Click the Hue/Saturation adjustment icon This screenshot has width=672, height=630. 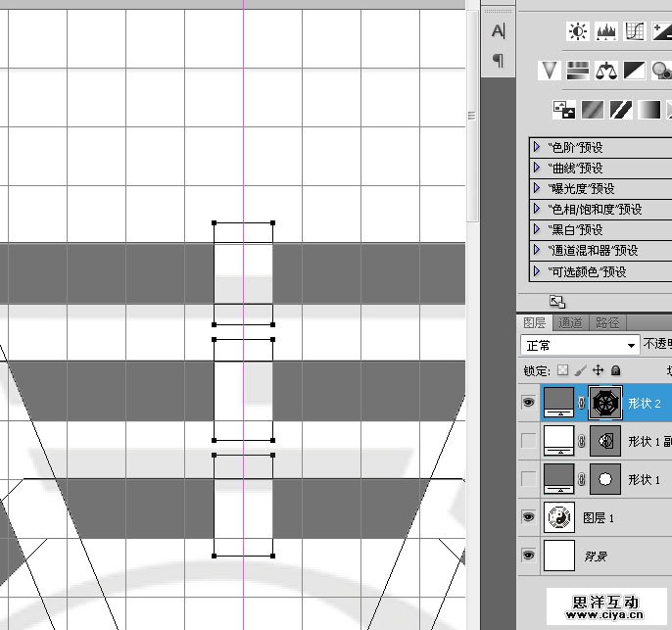click(x=578, y=70)
